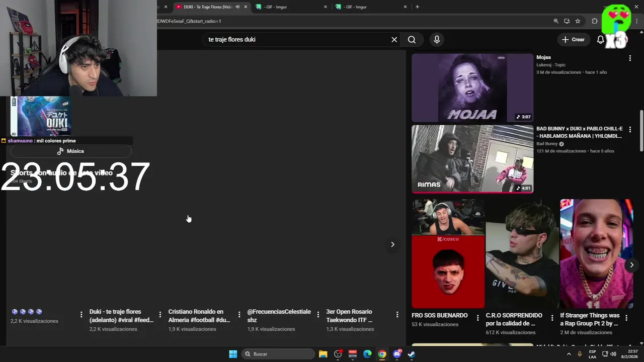The height and width of the screenshot is (362, 644).
Task: Open the FRO SOS BUENARDO short thumbnail
Action: click(448, 253)
